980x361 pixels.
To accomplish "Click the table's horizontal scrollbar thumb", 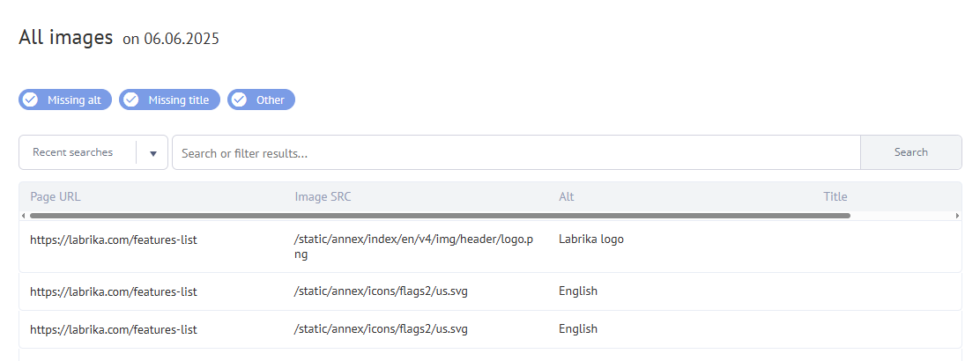I will (x=440, y=216).
